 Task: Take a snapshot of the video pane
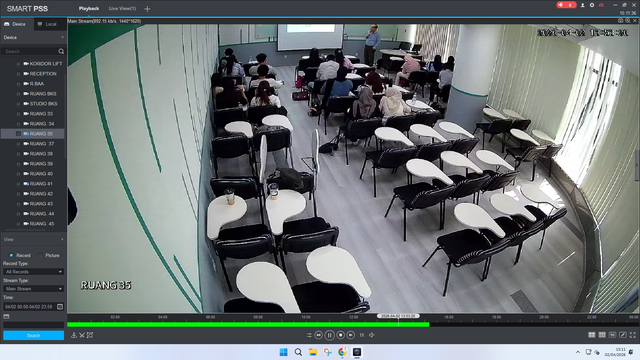620,20
